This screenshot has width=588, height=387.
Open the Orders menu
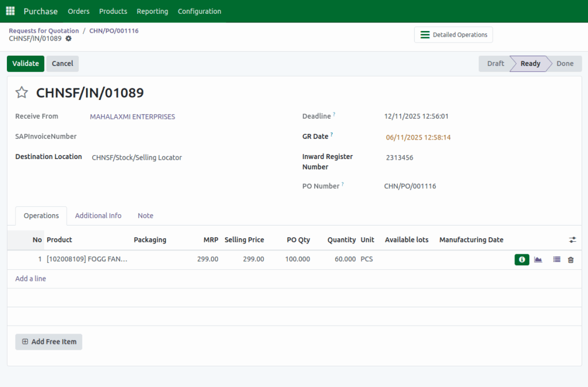click(x=78, y=11)
